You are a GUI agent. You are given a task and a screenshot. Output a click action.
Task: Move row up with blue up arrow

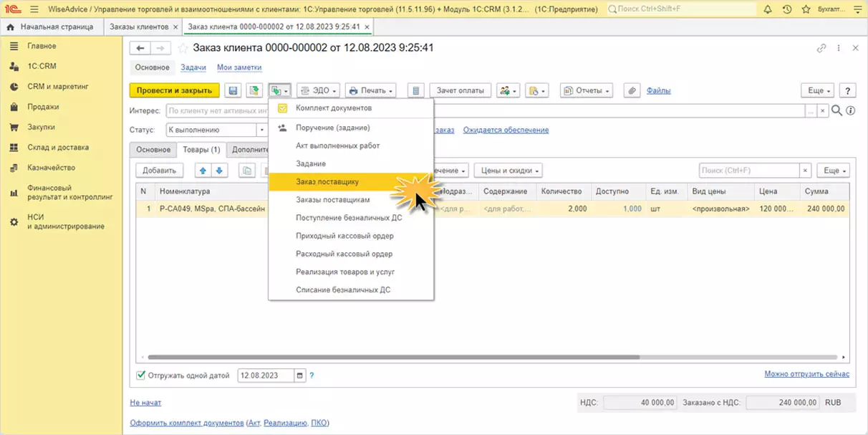[203, 171]
